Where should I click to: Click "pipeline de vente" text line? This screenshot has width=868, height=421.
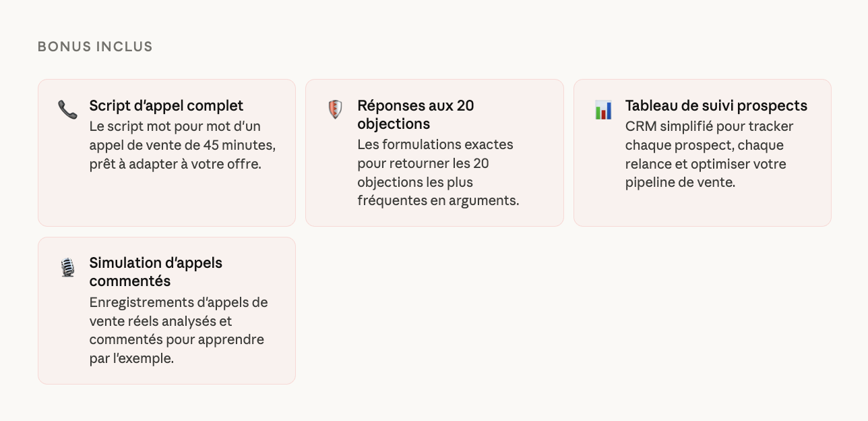pos(679,182)
